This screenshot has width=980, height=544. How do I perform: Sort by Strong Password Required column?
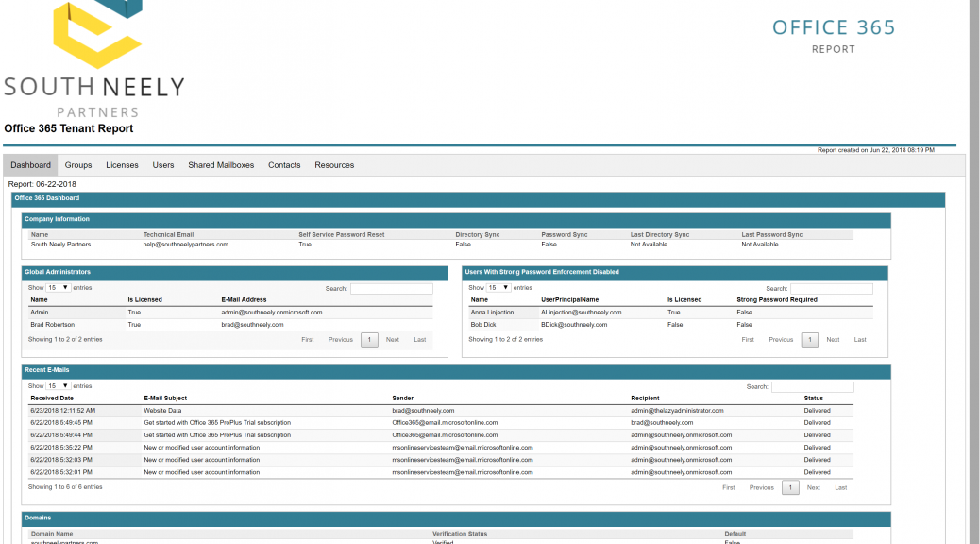[777, 300]
